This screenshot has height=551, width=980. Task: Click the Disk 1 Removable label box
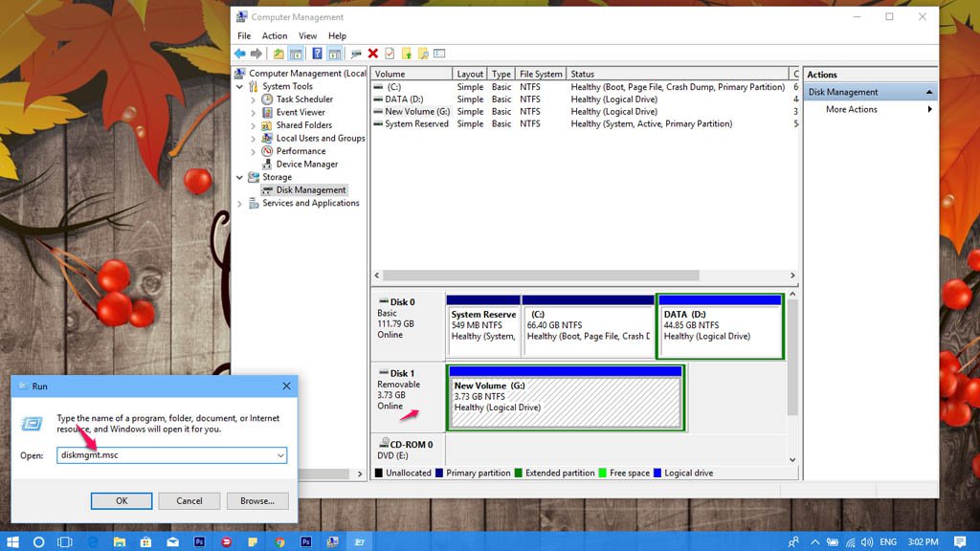(408, 397)
